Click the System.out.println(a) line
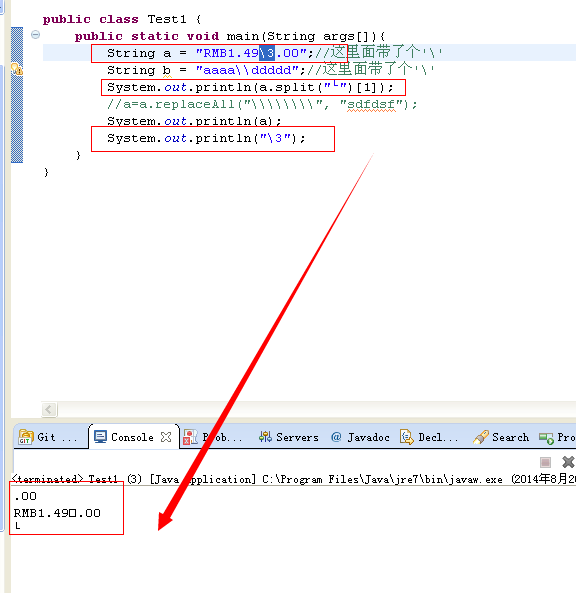 [x=194, y=121]
